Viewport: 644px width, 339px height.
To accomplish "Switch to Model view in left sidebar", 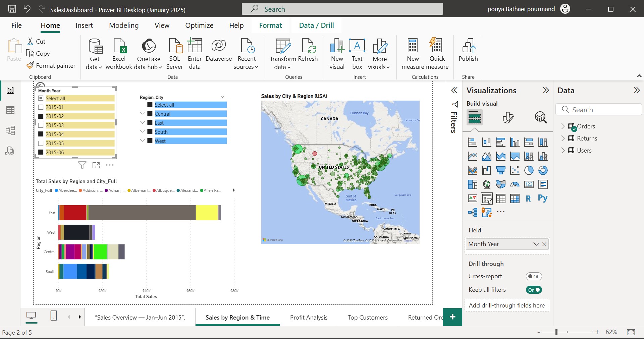I will [x=10, y=130].
